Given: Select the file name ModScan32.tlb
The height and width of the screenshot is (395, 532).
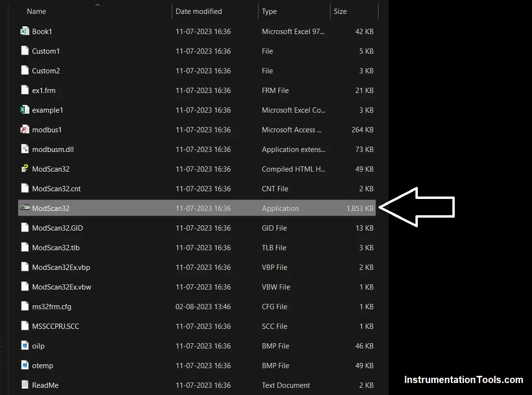Looking at the screenshot, I should click(56, 248).
